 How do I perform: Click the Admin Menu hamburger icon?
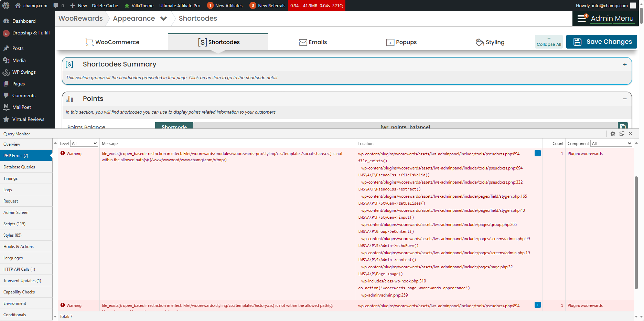click(581, 18)
